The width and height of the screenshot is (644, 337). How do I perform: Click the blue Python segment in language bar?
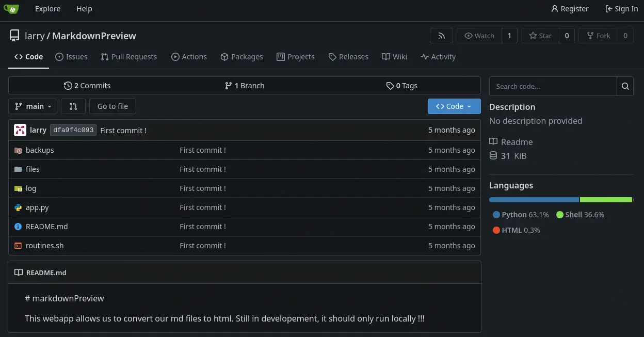[x=534, y=200]
